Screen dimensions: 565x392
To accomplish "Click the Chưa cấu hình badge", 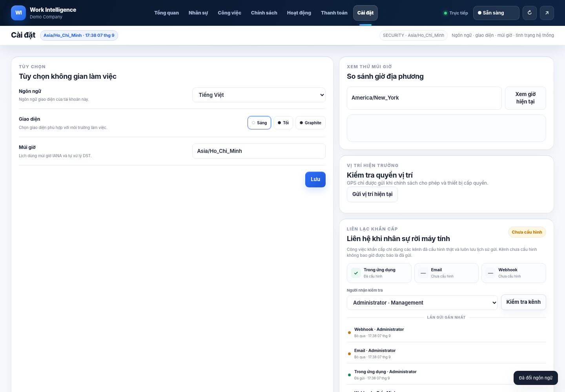I will pyautogui.click(x=527, y=232).
